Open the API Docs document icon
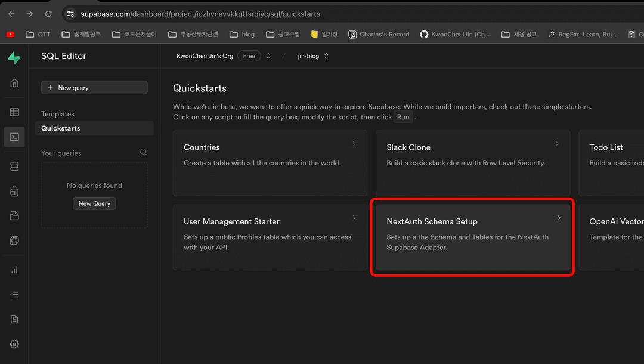Image resolution: width=644 pixels, height=364 pixels. (14, 319)
